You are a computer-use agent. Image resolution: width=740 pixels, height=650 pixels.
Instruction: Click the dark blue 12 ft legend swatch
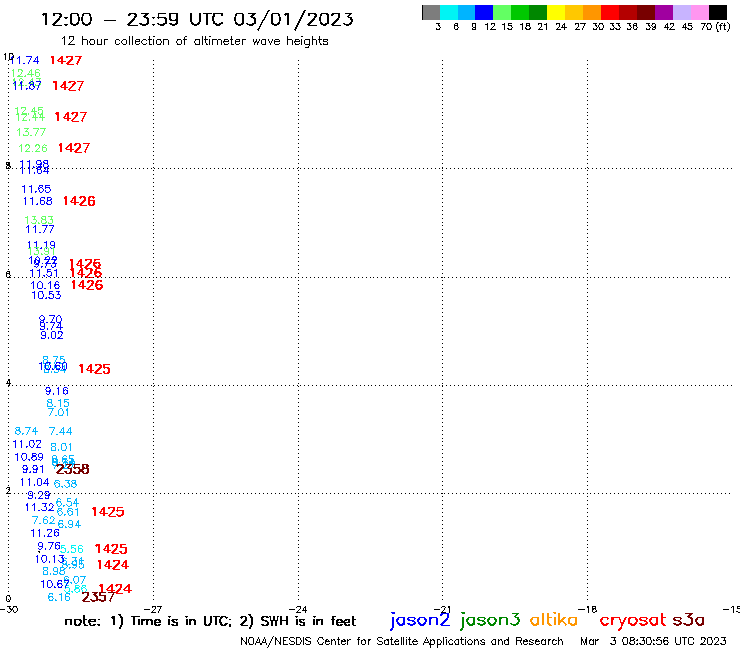pyautogui.click(x=484, y=12)
